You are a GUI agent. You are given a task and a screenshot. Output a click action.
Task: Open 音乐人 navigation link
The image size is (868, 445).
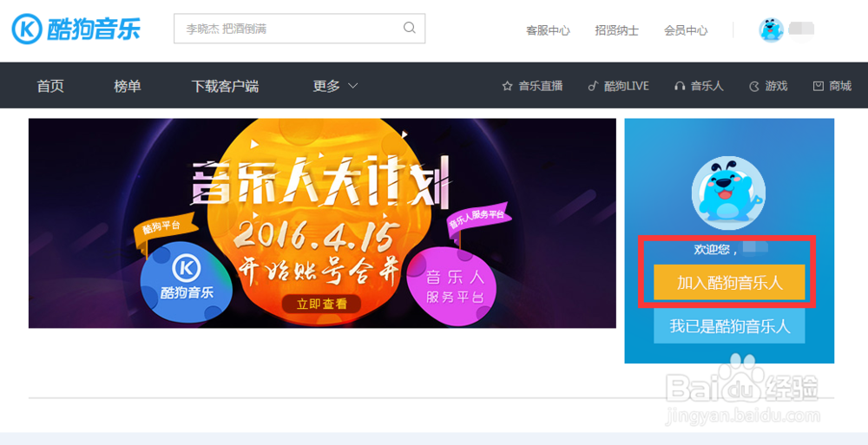707,87
